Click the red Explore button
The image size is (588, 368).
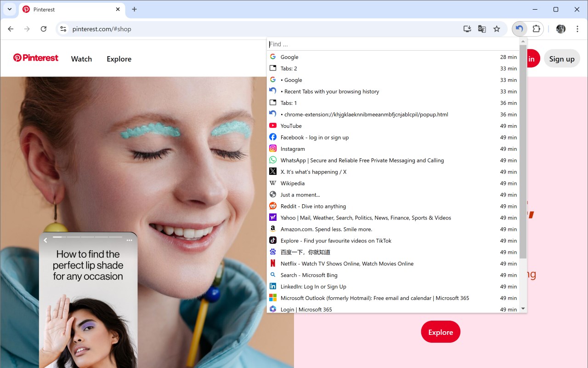tap(441, 332)
